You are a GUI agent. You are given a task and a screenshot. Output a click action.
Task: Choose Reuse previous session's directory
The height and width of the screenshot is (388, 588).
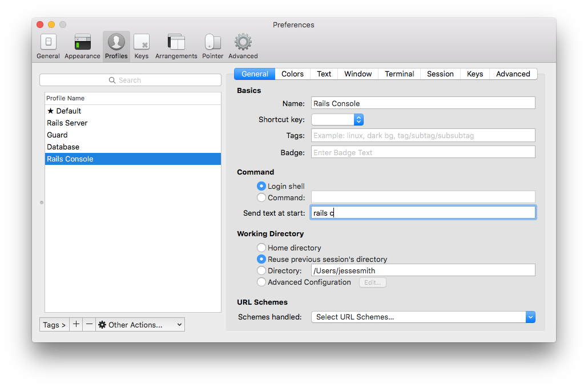click(261, 259)
